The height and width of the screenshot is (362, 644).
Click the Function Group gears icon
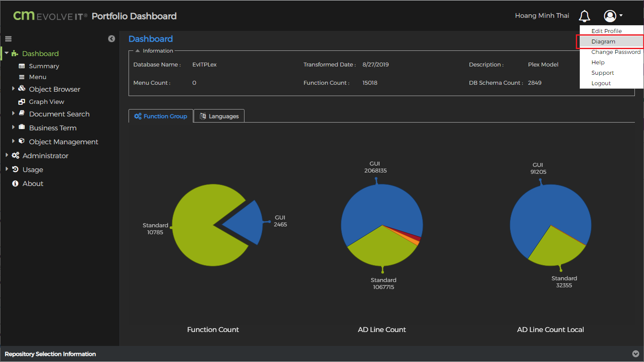pos(138,116)
